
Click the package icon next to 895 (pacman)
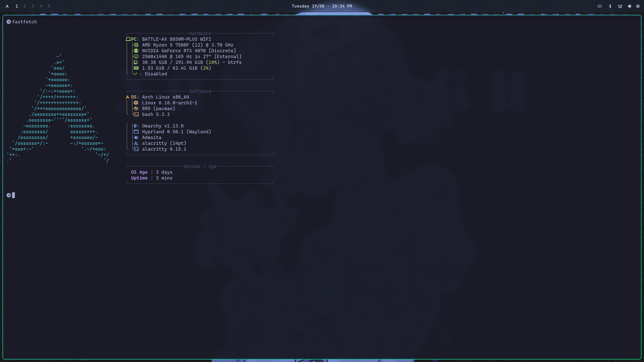[136, 109]
